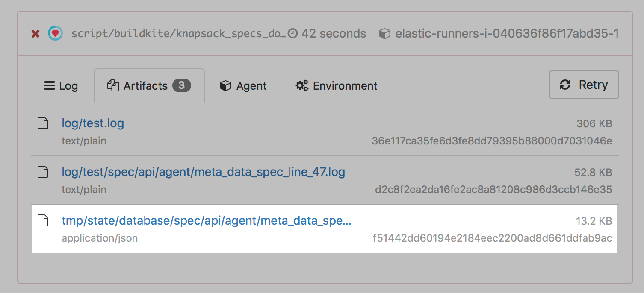Select the Artifacts tab

[145, 86]
